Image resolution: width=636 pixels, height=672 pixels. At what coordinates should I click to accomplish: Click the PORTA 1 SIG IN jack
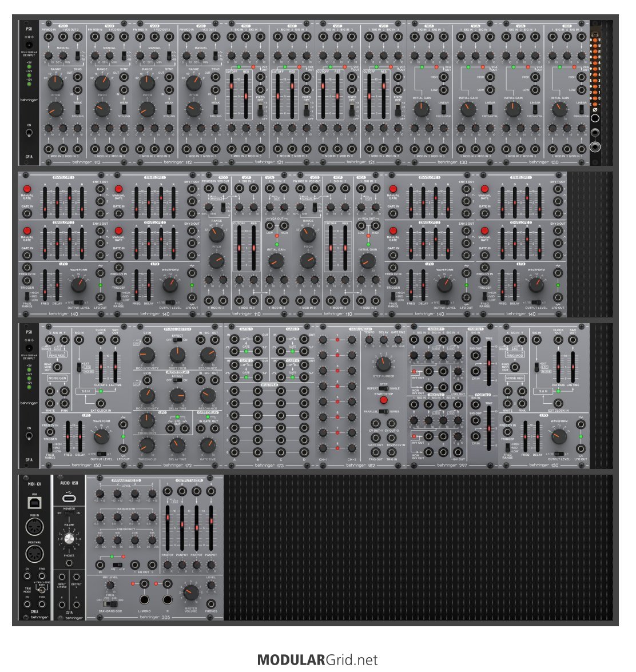click(475, 340)
